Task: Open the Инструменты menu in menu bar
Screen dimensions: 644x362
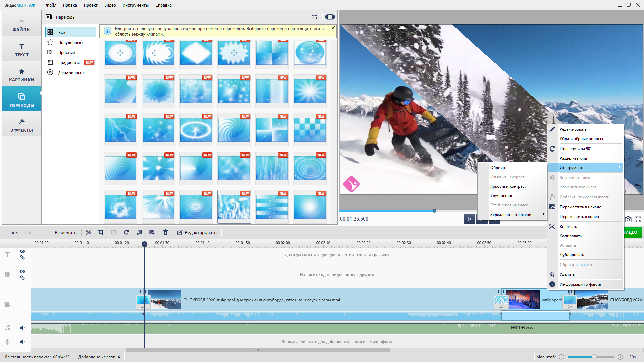Action: [136, 5]
